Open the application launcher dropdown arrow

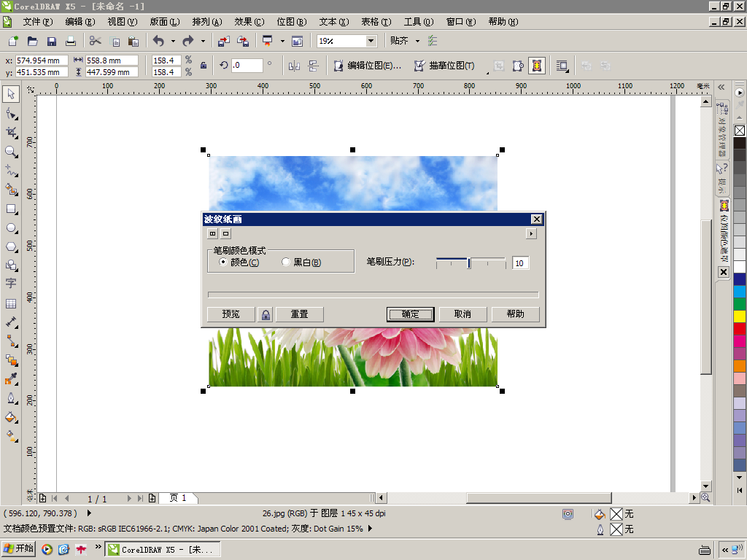point(282,41)
